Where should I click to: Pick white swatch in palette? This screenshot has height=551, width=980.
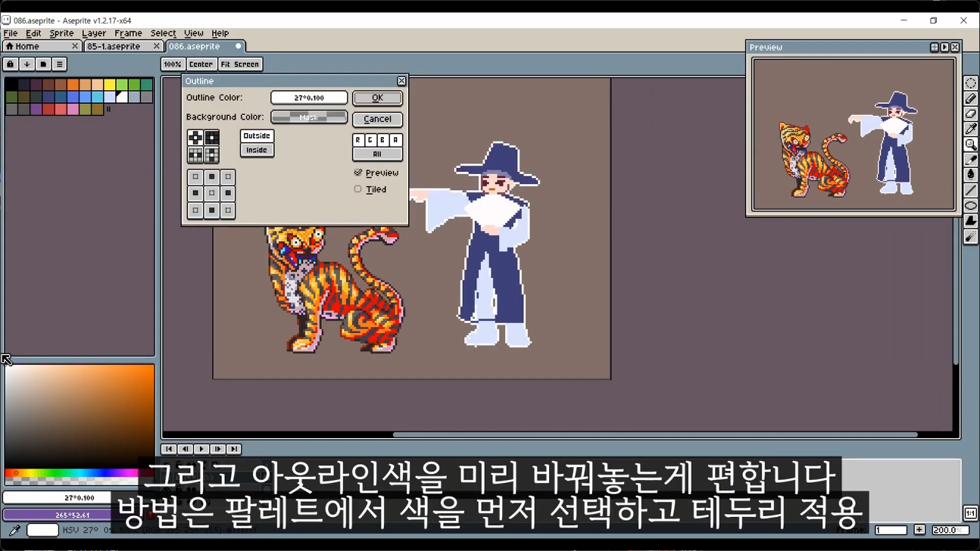122,97
